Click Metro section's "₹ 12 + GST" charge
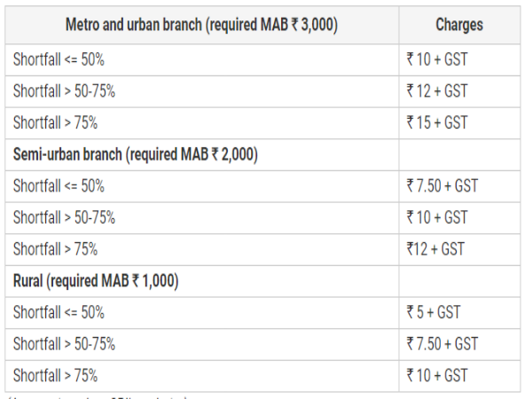The height and width of the screenshot is (399, 532). (x=437, y=90)
